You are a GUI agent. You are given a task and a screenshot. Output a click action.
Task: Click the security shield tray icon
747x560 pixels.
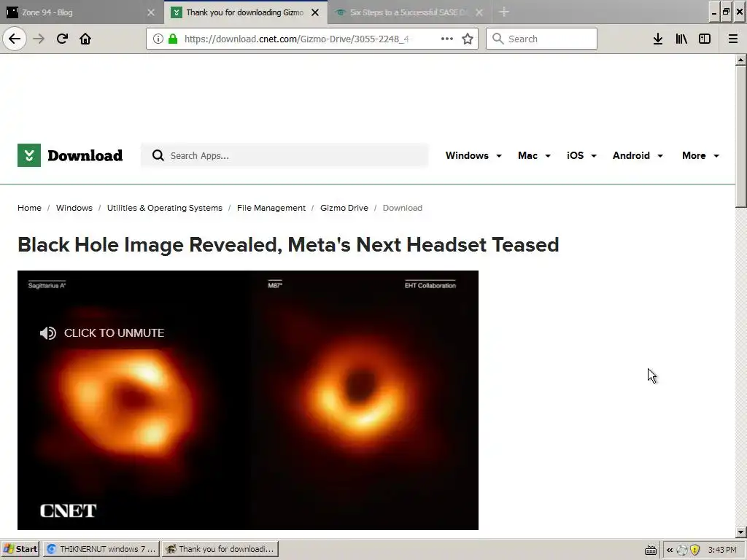pyautogui.click(x=695, y=550)
